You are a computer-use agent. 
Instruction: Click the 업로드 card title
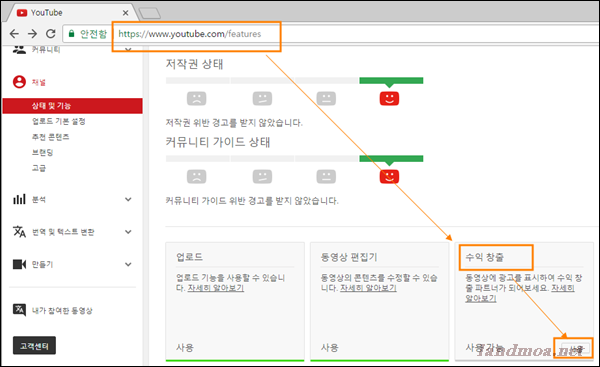tap(189, 257)
